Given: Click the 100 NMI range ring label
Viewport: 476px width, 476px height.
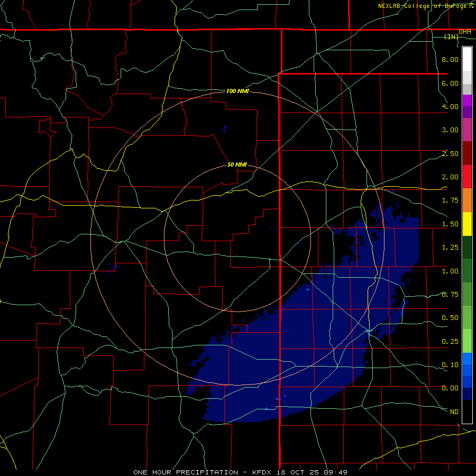Looking at the screenshot, I should click(x=237, y=91).
